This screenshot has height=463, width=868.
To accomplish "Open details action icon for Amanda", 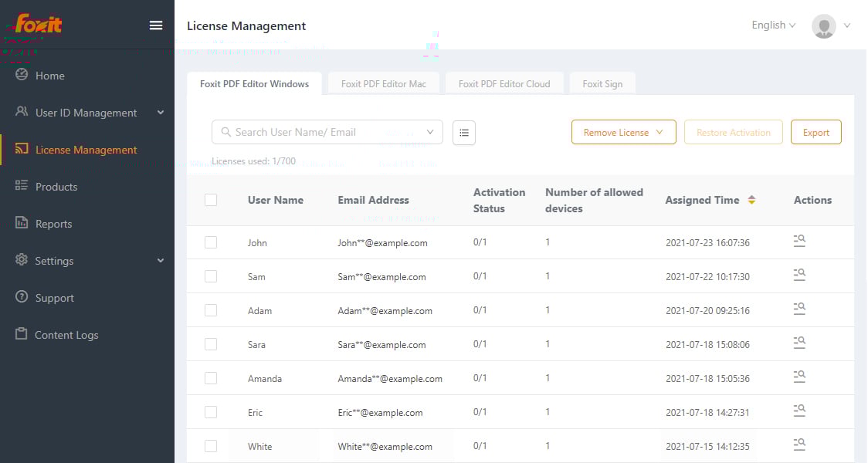I will 799,377.
